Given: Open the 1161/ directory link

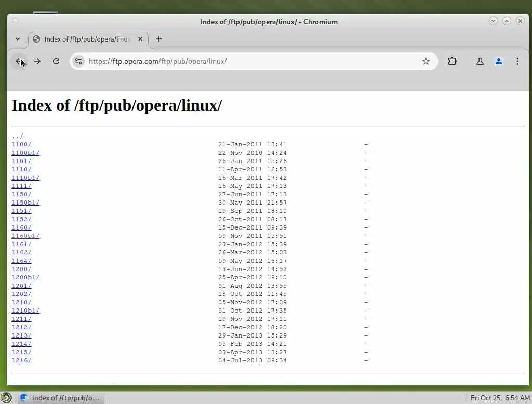Looking at the screenshot, I should (x=21, y=244).
